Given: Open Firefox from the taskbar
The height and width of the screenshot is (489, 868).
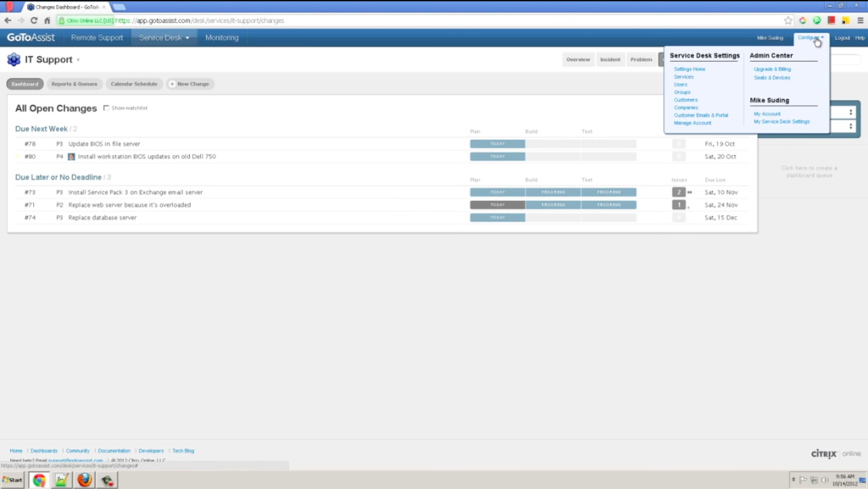Looking at the screenshot, I should (83, 479).
